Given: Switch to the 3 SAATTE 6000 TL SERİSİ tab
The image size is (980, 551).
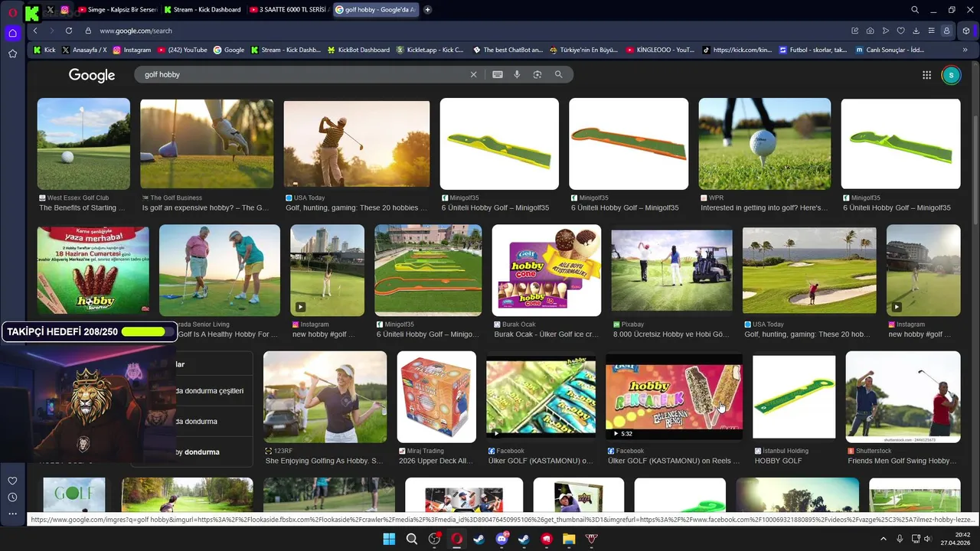Looking at the screenshot, I should (x=289, y=10).
